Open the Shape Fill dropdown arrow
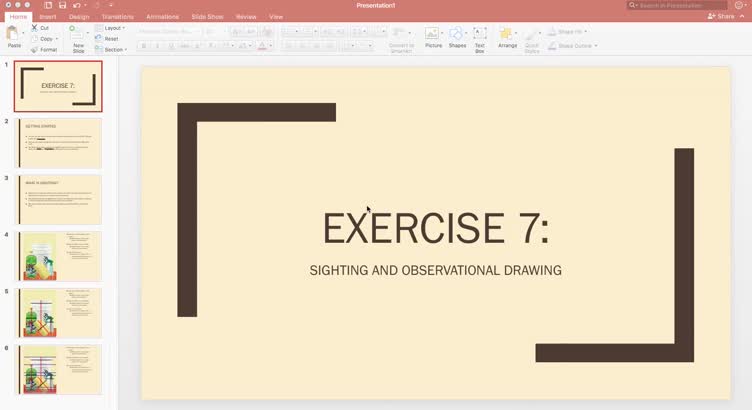Viewport: 752px width, 410px height. tap(586, 32)
